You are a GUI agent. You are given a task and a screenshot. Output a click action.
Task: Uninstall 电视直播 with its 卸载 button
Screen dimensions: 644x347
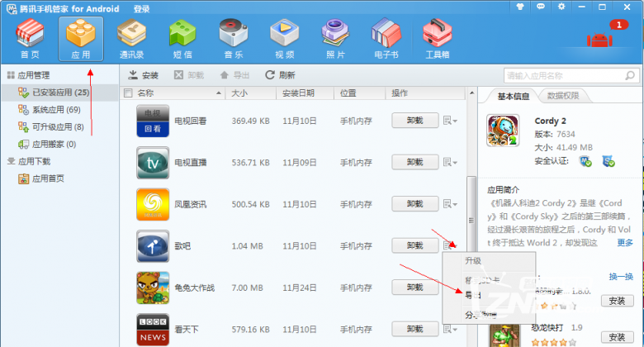[414, 162]
